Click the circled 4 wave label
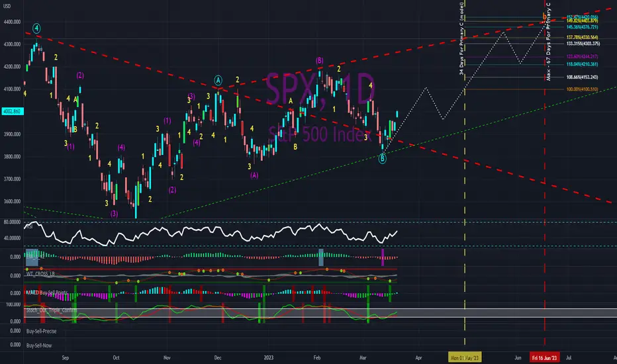 tap(36, 28)
